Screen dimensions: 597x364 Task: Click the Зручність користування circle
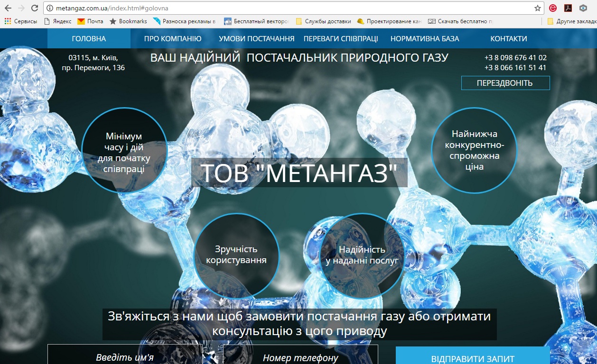click(237, 255)
